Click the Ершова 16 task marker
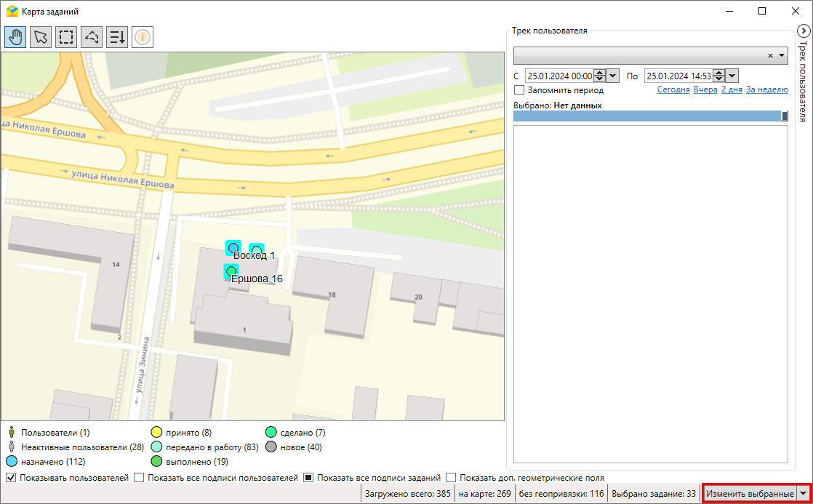 pyautogui.click(x=232, y=272)
